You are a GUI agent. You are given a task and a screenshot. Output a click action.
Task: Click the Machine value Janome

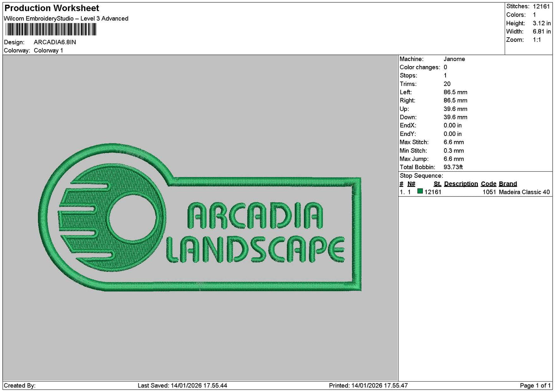(x=454, y=59)
